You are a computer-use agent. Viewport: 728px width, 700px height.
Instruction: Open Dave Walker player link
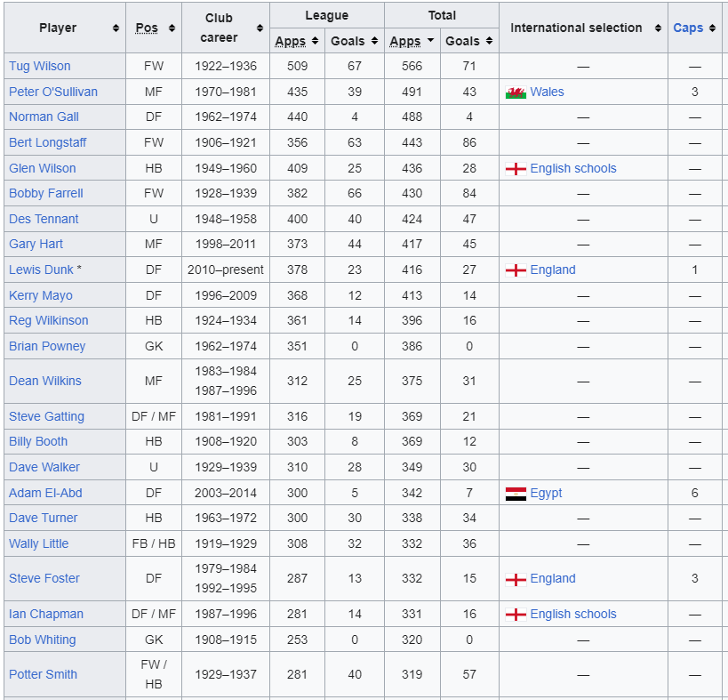pyautogui.click(x=44, y=467)
